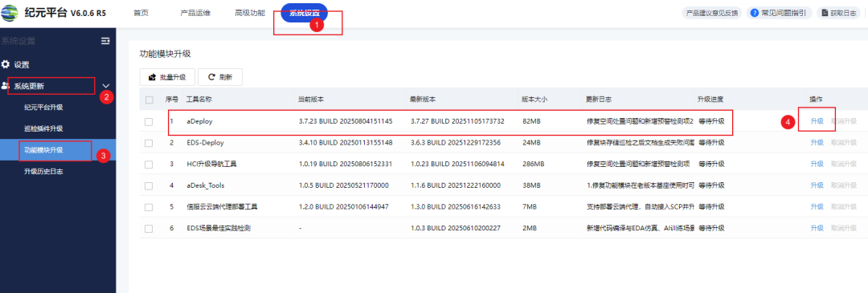Click version 3.4.10 BUILD 20250113155148

(x=346, y=143)
